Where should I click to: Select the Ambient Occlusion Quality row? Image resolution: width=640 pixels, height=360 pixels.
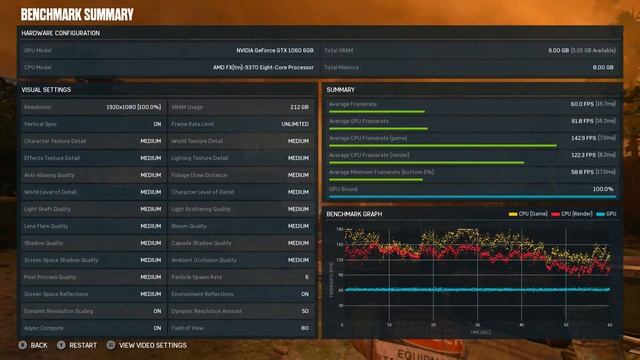click(x=241, y=260)
